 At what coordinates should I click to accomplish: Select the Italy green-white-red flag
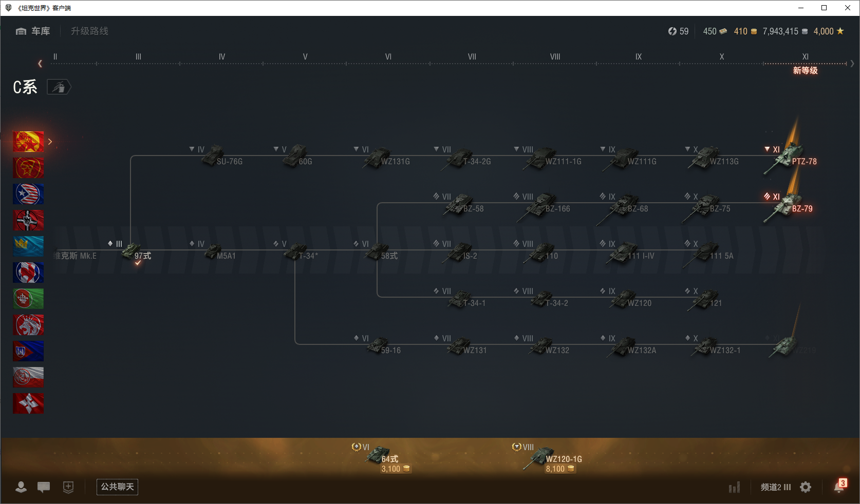point(28,299)
